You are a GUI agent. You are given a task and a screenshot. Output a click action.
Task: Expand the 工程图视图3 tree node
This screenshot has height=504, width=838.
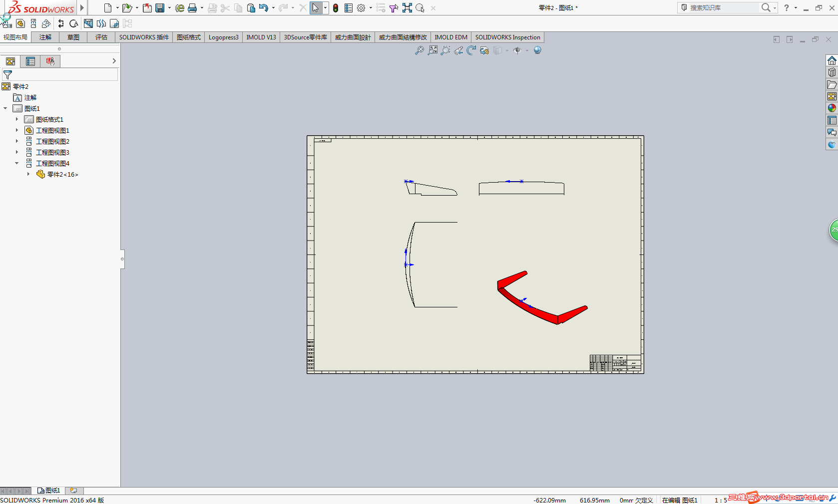tap(17, 152)
